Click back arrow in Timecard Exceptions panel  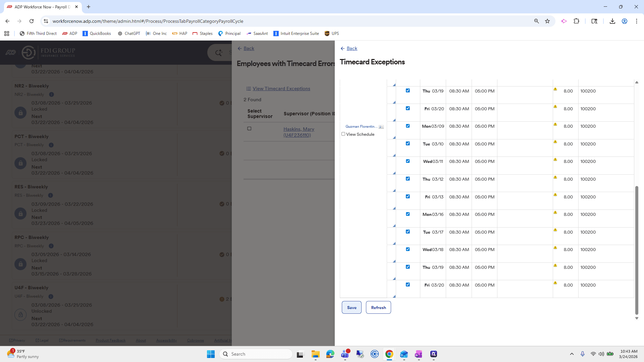click(342, 49)
